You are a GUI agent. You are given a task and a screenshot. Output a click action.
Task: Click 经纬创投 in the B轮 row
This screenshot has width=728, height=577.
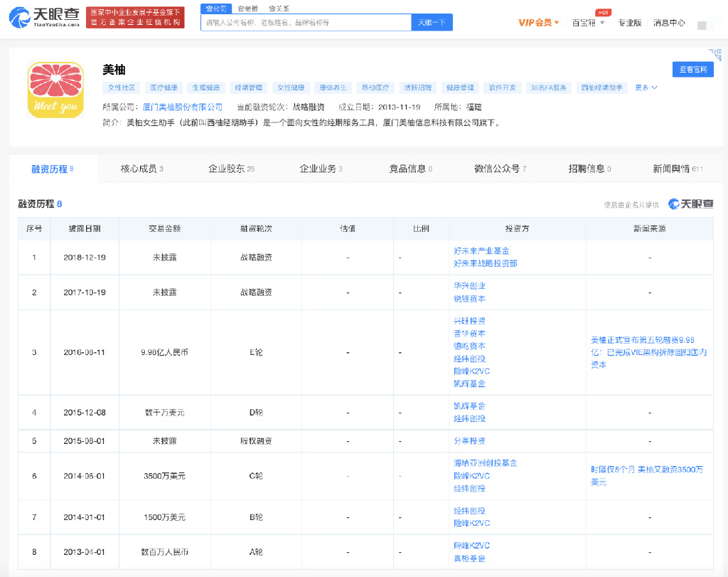469,511
